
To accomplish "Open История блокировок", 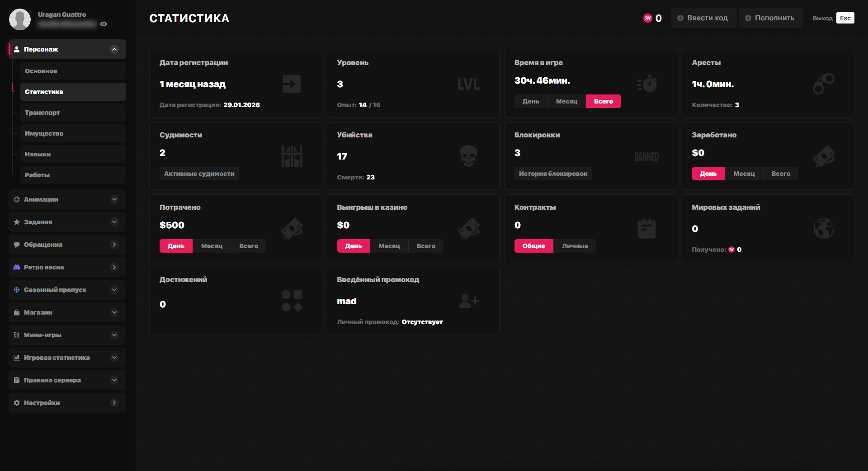I will click(x=553, y=174).
